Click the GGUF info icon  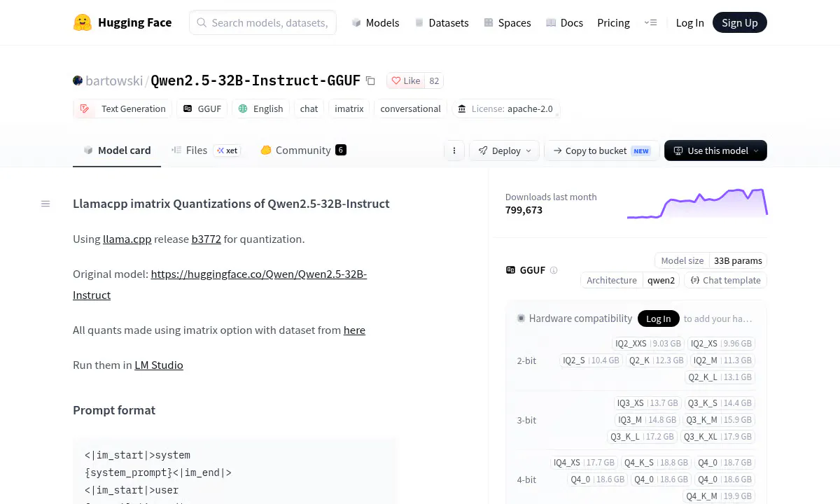(554, 270)
